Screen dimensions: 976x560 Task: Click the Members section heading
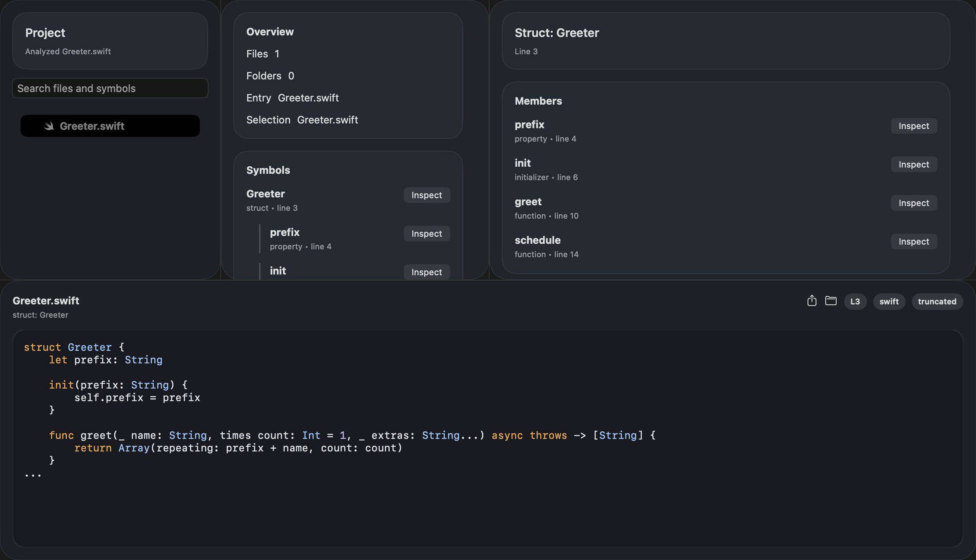pos(538,101)
